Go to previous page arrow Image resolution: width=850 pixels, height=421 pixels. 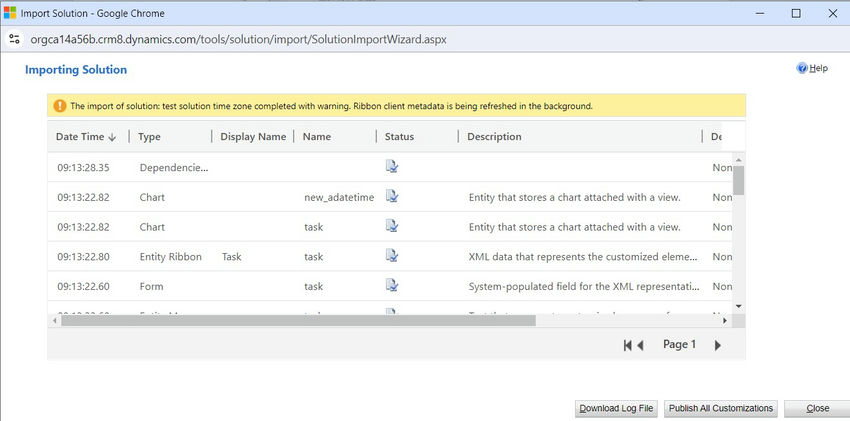click(x=640, y=345)
